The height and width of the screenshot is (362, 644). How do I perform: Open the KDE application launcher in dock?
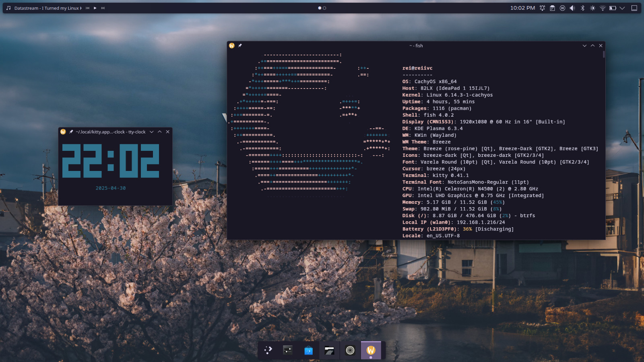[268, 350]
